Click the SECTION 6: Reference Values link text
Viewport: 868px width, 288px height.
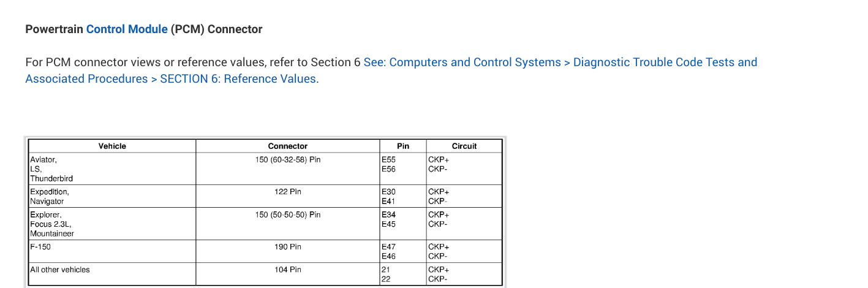[x=239, y=78]
